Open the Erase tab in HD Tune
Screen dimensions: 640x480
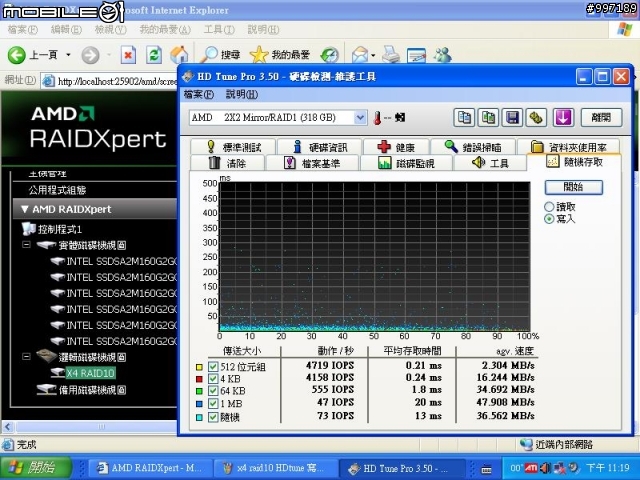click(x=227, y=163)
